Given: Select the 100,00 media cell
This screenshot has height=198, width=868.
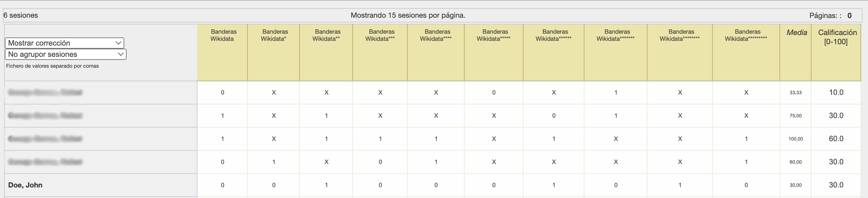Looking at the screenshot, I should point(795,139).
